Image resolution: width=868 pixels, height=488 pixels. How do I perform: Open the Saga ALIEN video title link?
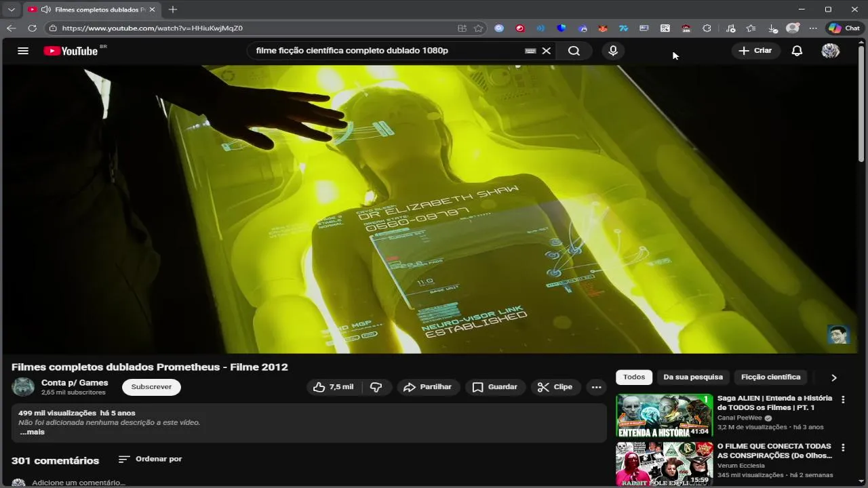(x=774, y=403)
